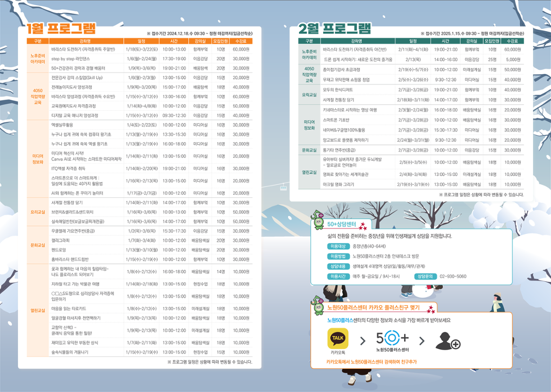Select row '통기타 연주반(중급)'

tap(422, 150)
